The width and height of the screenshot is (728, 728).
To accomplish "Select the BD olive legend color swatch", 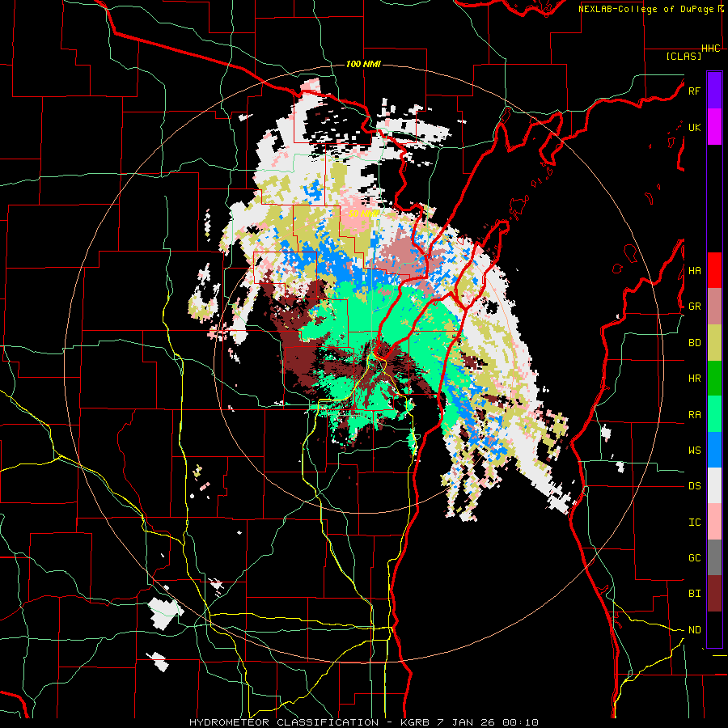I will (x=714, y=342).
